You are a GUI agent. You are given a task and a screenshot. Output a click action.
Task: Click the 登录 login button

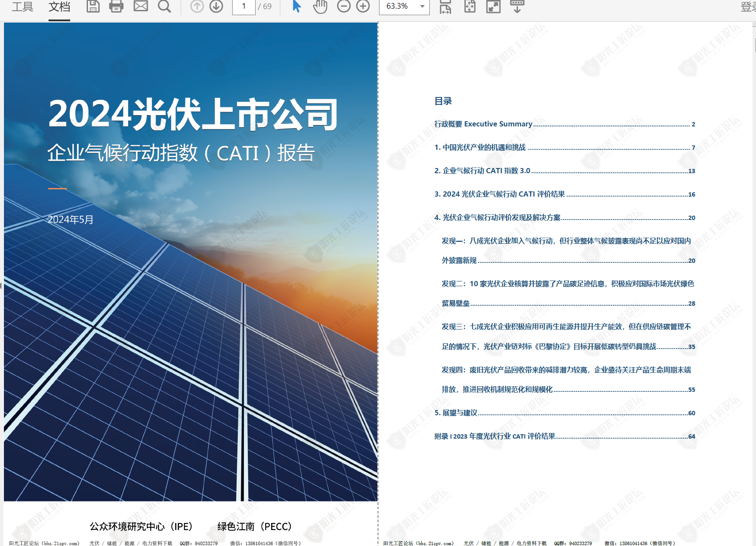click(x=749, y=6)
